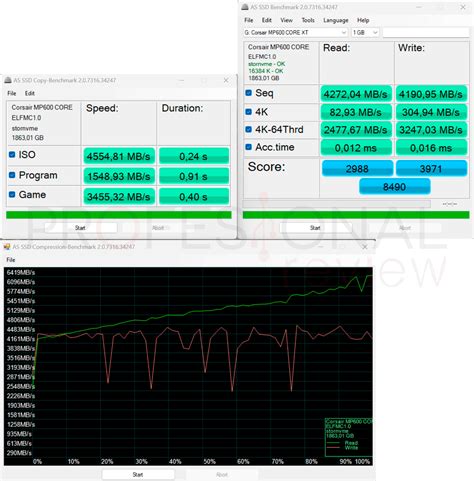
Task: Toggle the Seq test checkbox
Action: click(x=248, y=93)
